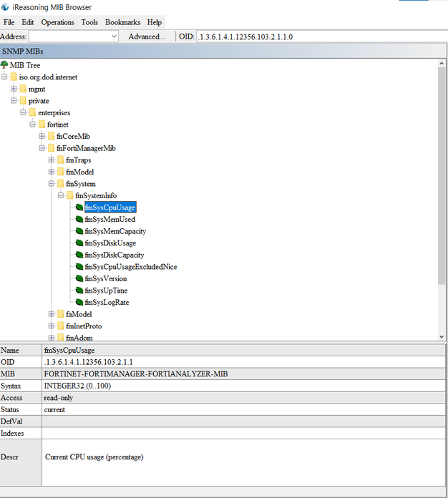Open the Operations menu
Screen dimensions: 448x498
click(57, 22)
